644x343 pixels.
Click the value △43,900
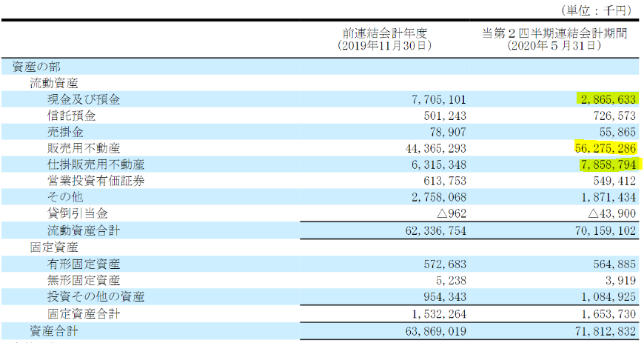[611, 213]
